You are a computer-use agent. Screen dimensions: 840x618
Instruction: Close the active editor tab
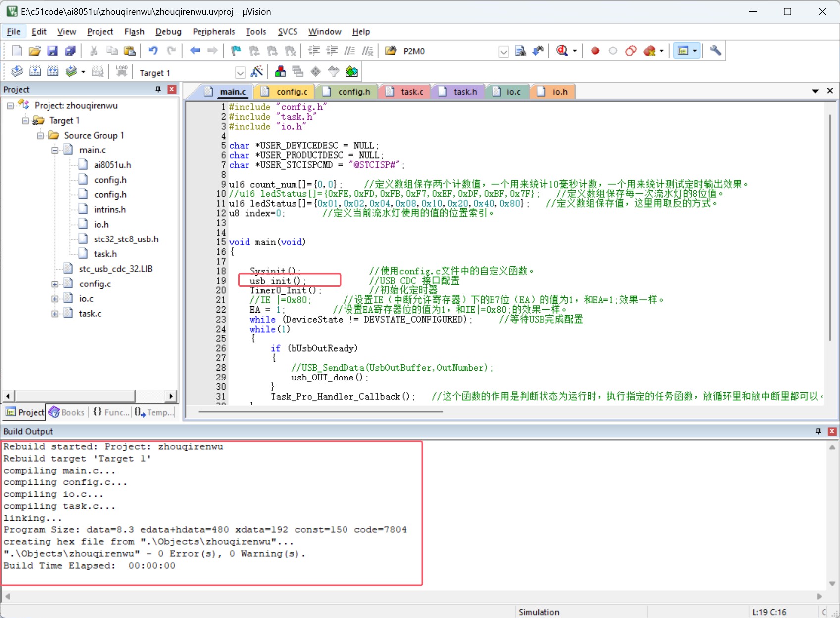pyautogui.click(x=830, y=91)
